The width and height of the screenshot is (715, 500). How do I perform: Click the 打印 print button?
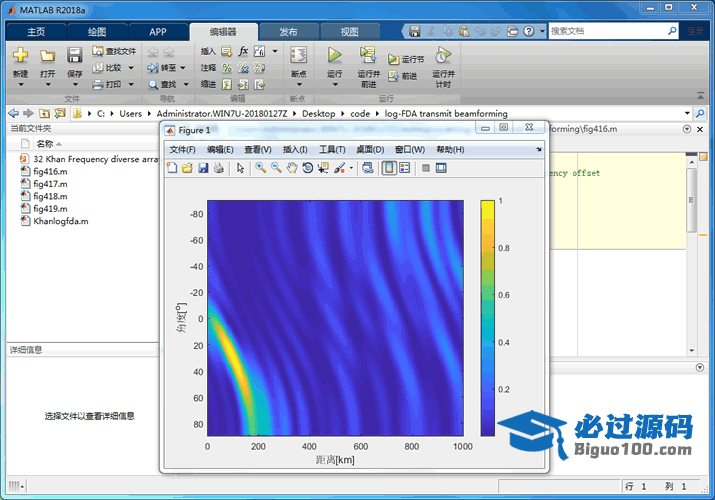107,84
